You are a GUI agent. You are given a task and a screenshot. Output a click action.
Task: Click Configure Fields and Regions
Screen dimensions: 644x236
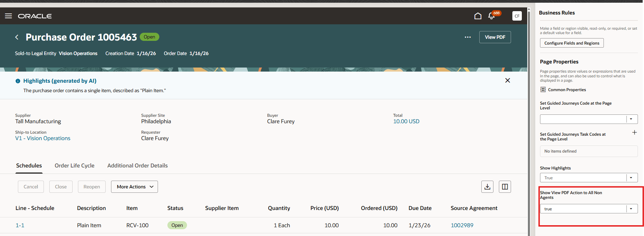pyautogui.click(x=572, y=43)
